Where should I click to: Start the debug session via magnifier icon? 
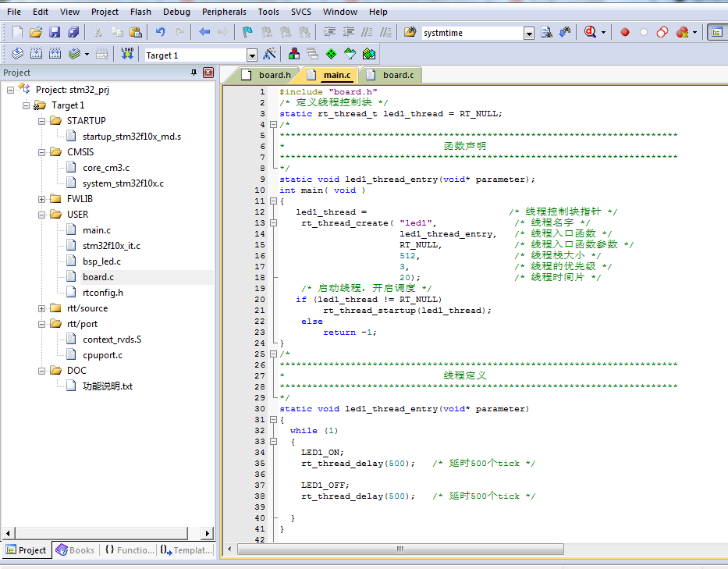[x=591, y=32]
